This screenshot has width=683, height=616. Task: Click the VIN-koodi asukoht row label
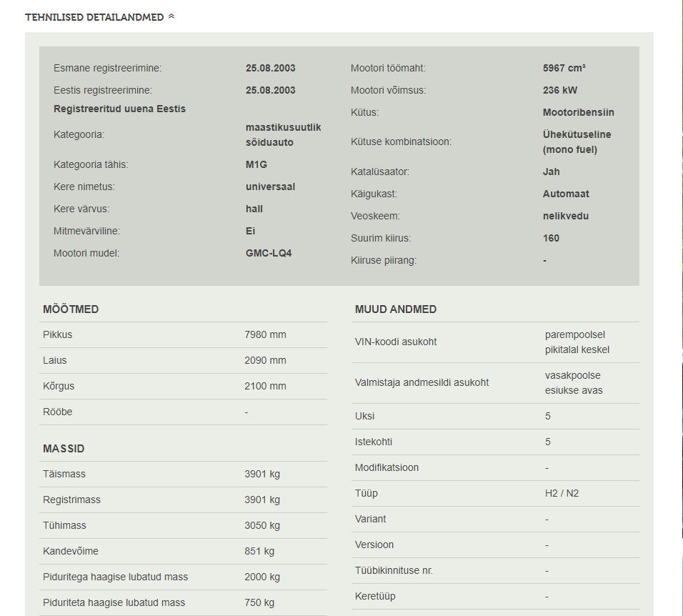396,342
